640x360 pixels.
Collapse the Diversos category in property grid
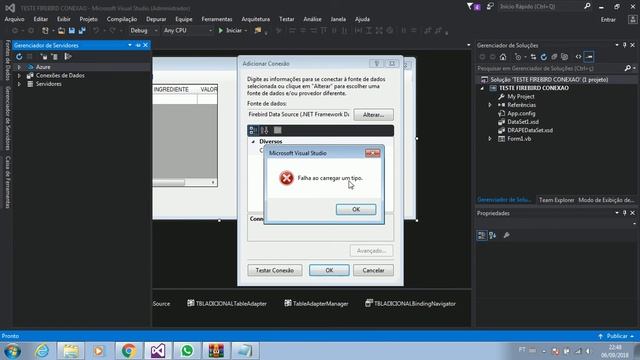(x=253, y=142)
